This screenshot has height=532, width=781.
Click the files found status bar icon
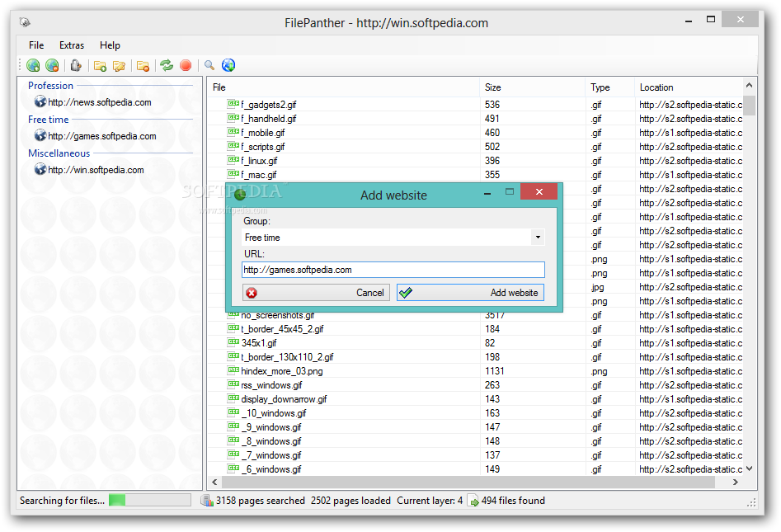pos(473,501)
